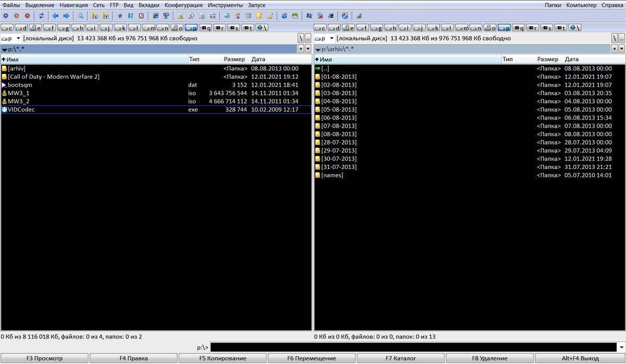The height and width of the screenshot is (364, 626).
Task: Click the first blue gear toolbar icon
Action: click(6, 15)
